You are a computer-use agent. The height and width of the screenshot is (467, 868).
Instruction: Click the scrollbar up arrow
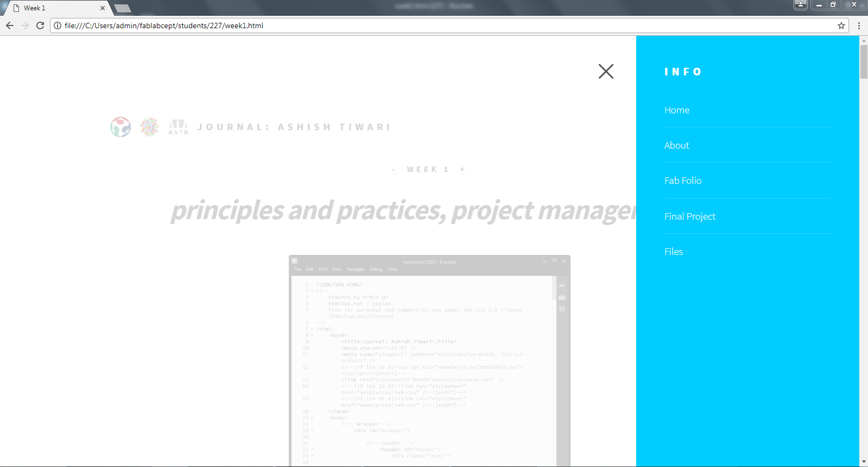(x=864, y=40)
